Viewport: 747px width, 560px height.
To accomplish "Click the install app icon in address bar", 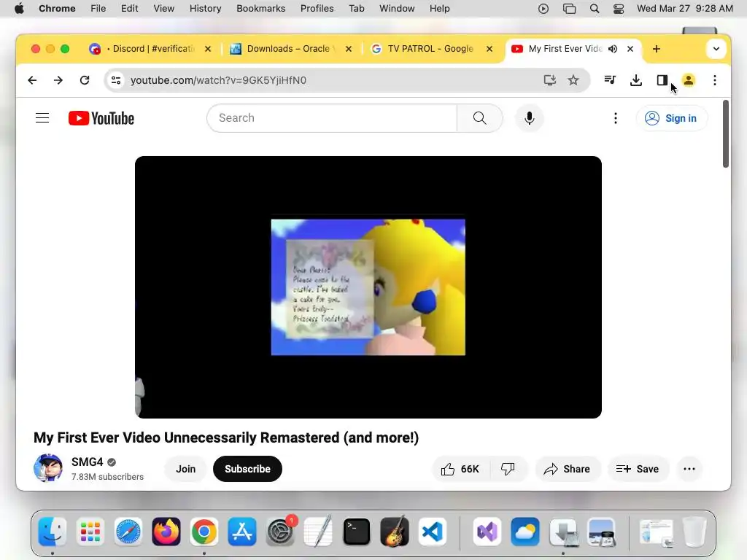I will pos(550,80).
